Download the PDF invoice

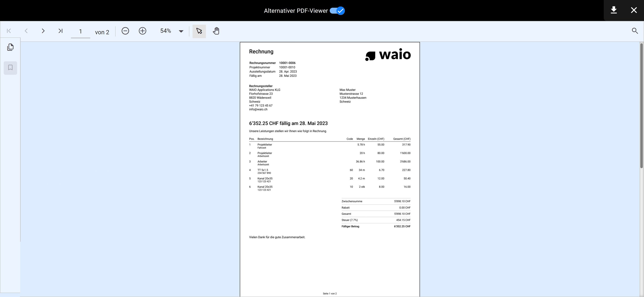click(x=614, y=10)
